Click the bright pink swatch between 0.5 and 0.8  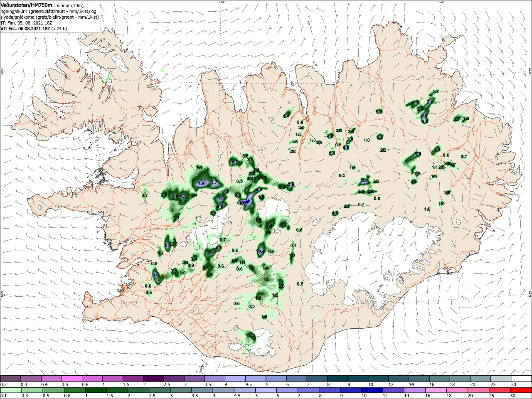[72, 379]
